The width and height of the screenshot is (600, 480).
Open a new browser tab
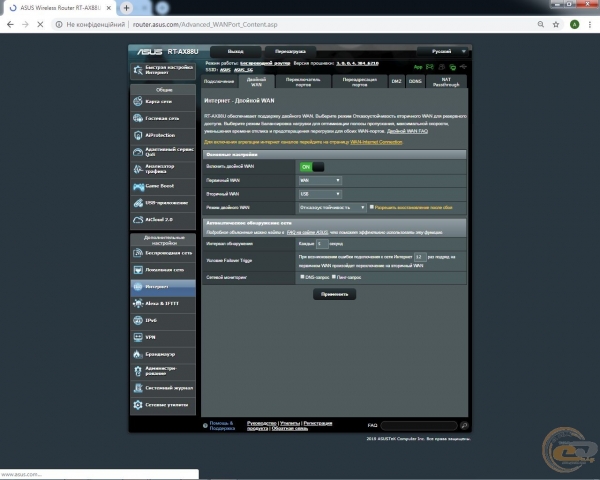[126, 8]
